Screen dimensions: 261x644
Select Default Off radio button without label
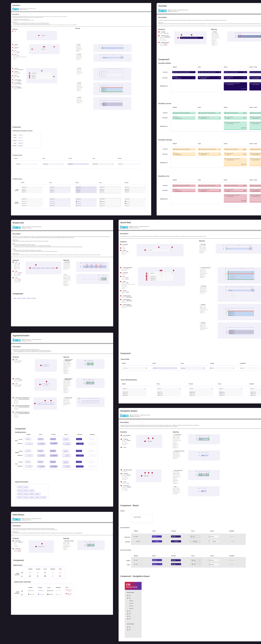pos(30,573)
